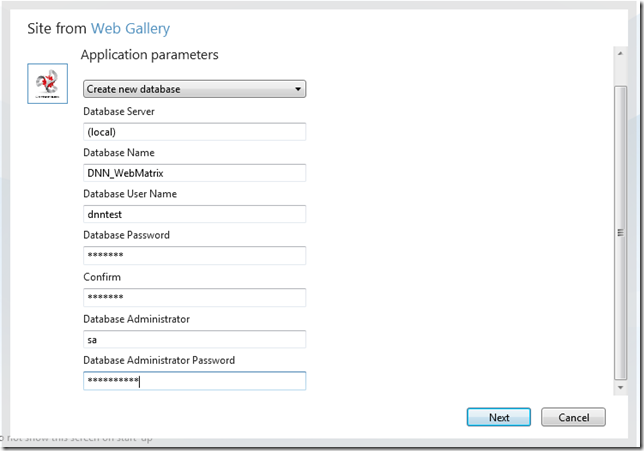The image size is (644, 451).
Task: Click the Next button
Action: [x=499, y=417]
